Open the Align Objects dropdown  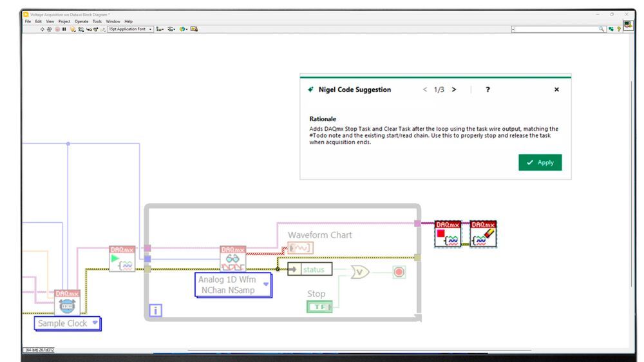click(x=160, y=29)
